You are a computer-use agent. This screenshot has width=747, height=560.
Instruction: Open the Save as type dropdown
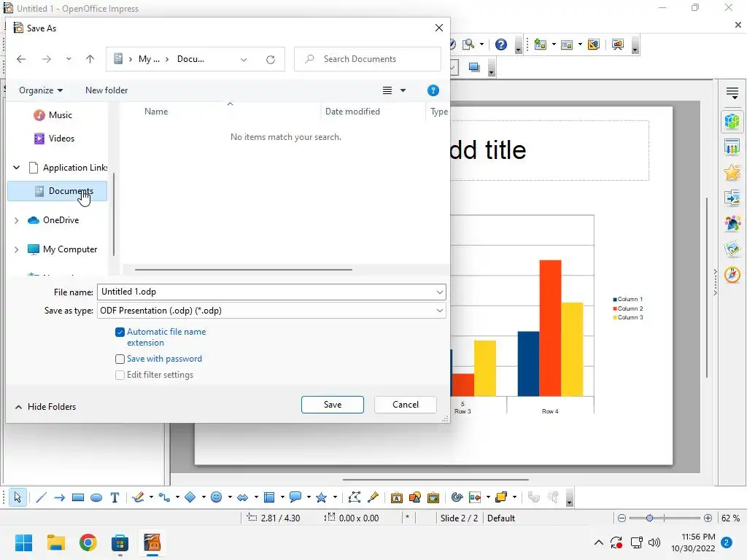point(439,311)
